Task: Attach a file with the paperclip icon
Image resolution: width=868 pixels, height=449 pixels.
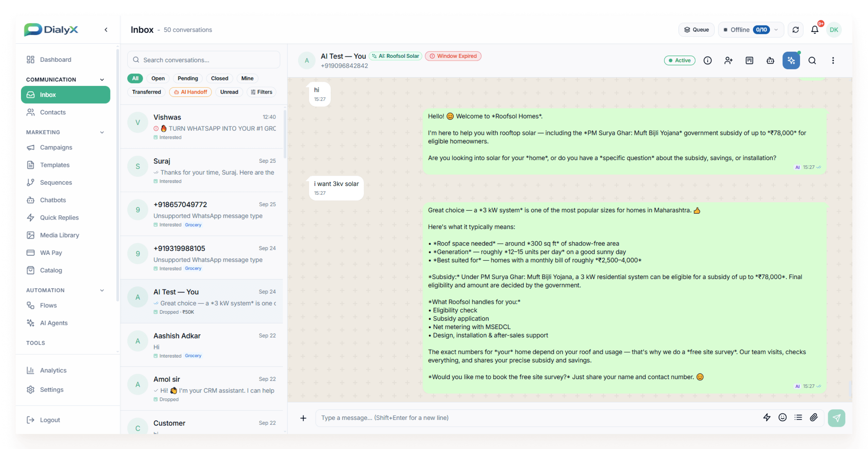Action: click(x=813, y=417)
